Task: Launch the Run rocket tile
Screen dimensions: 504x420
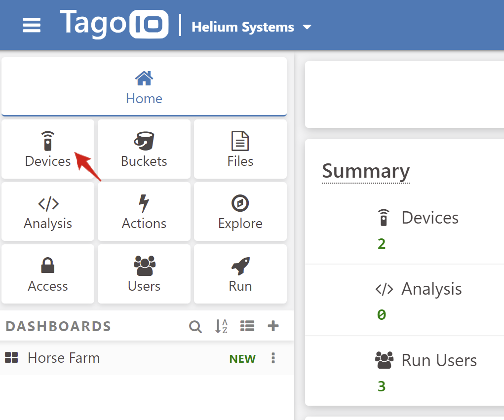Action: (x=240, y=274)
